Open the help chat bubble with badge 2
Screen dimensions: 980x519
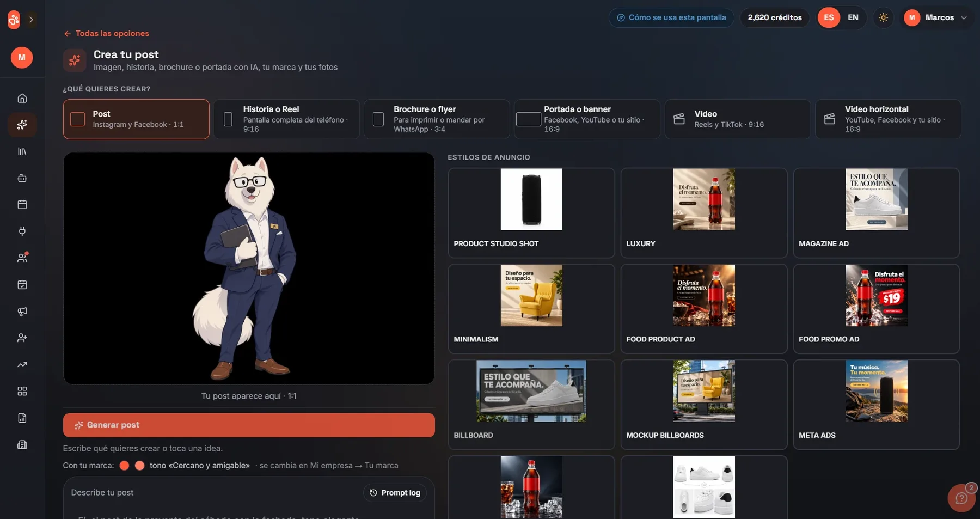pos(961,498)
